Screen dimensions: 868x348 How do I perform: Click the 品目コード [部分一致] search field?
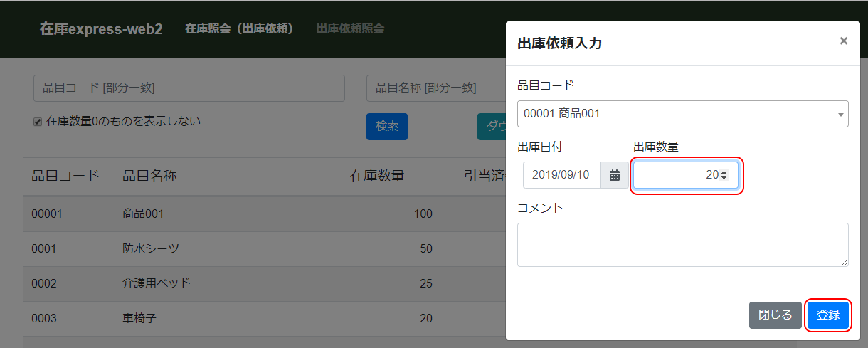point(189,88)
